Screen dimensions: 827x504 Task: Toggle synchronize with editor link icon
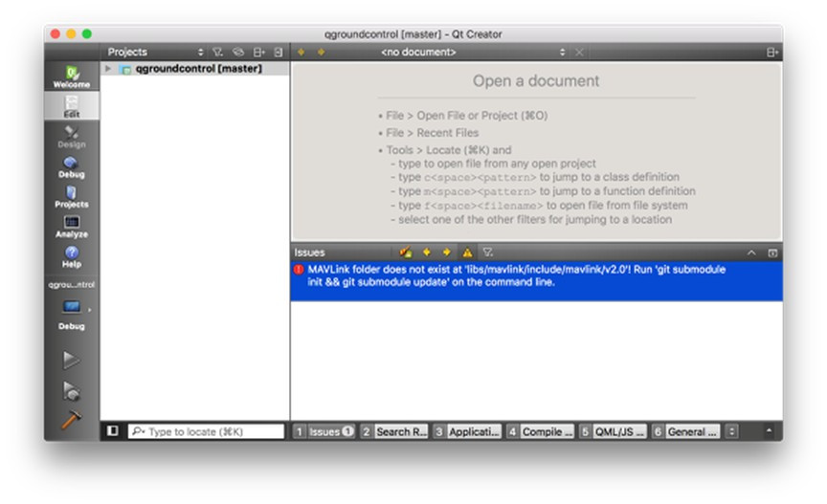click(x=238, y=52)
